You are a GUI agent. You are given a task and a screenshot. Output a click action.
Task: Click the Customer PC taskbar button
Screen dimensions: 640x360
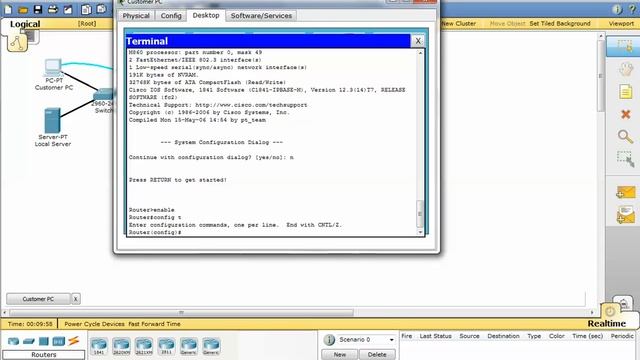pos(38,299)
